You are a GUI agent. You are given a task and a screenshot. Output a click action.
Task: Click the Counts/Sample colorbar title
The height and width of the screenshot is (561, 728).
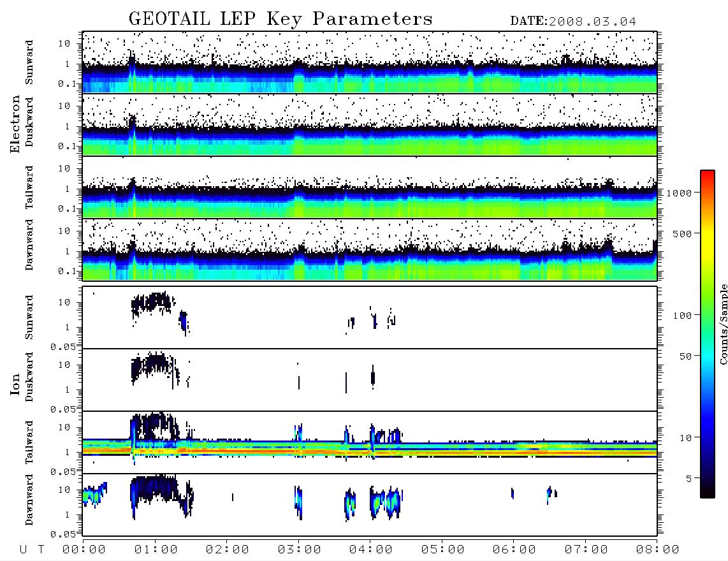[723, 324]
